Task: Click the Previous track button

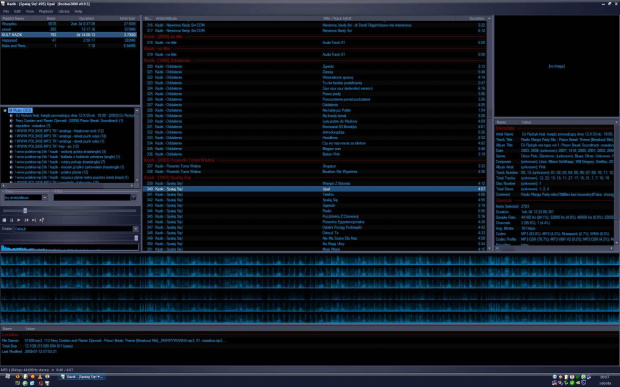Action: point(26,220)
